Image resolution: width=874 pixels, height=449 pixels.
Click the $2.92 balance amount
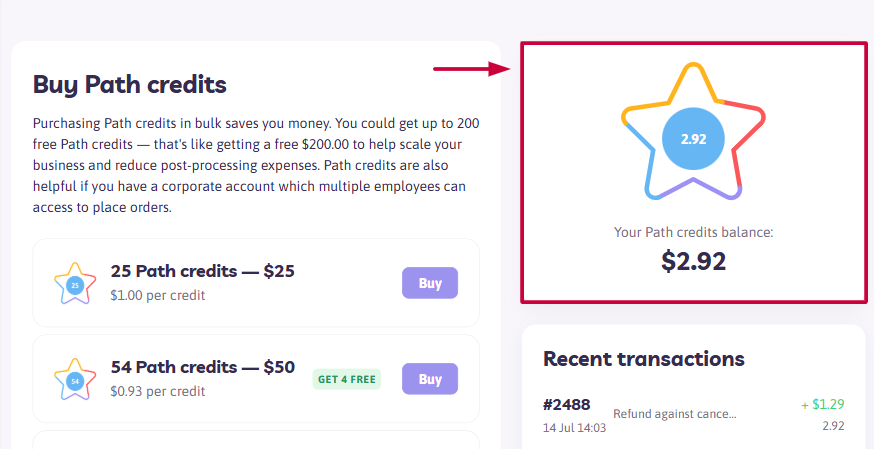(x=693, y=261)
